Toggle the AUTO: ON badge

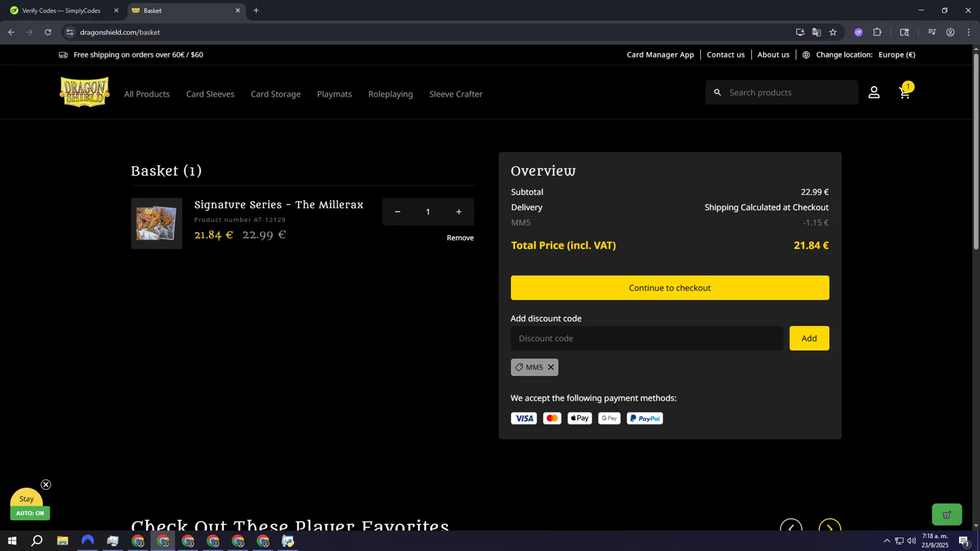30,513
